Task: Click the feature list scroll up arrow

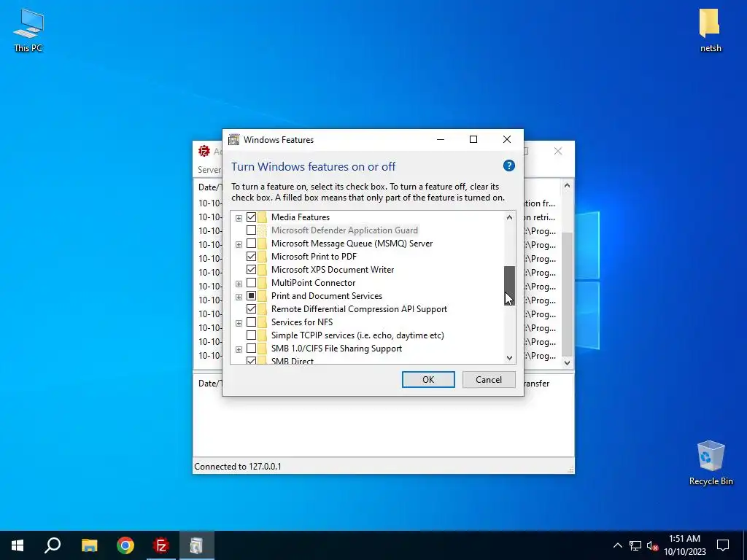Action: tap(509, 217)
